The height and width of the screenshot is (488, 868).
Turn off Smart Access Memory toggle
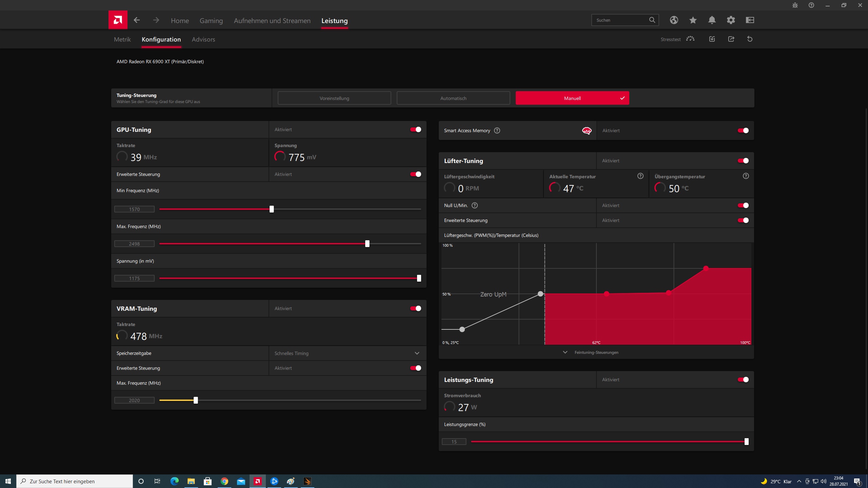tap(743, 130)
